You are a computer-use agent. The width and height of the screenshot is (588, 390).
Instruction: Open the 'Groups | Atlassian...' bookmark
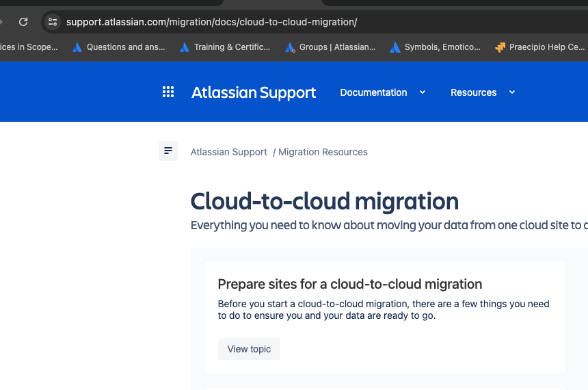330,47
